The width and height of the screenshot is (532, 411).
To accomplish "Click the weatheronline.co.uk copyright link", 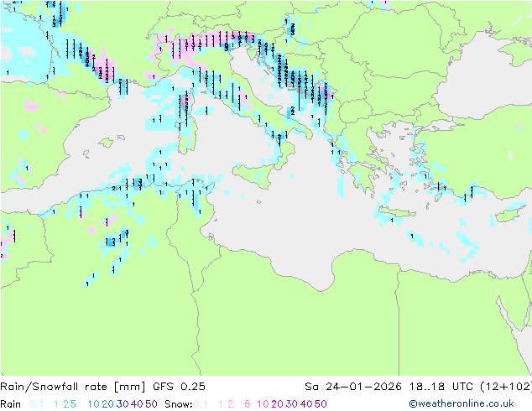I will (462, 404).
